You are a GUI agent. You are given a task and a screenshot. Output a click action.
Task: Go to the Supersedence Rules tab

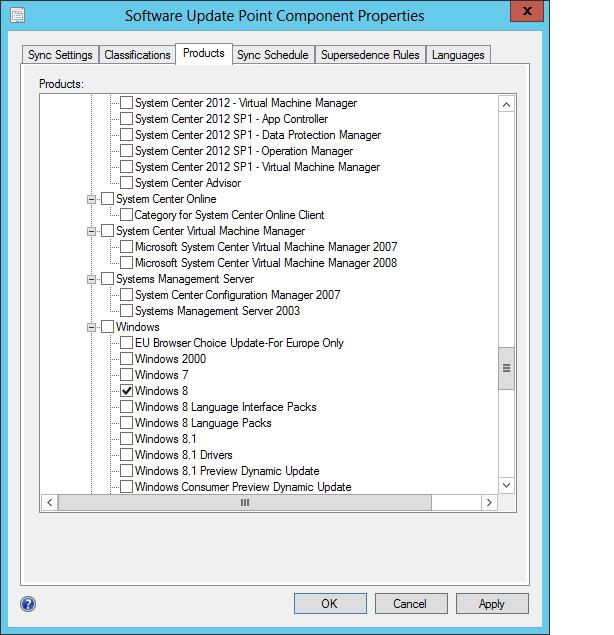(x=370, y=55)
